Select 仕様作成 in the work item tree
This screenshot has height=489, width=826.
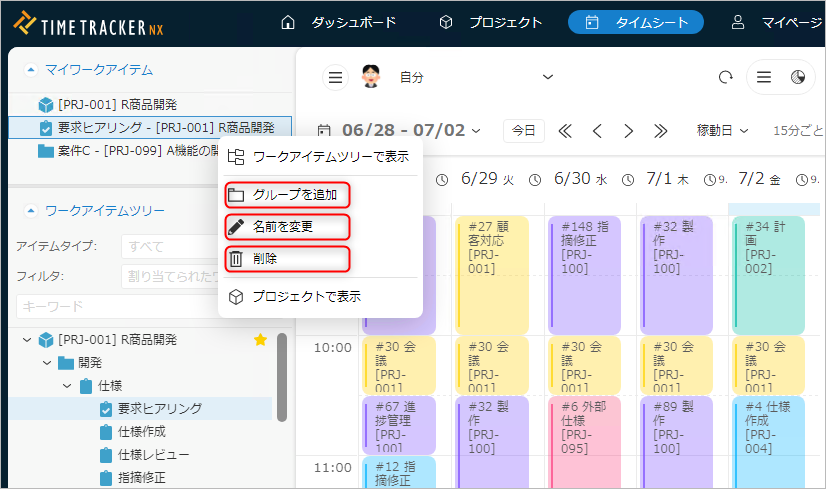pos(141,432)
